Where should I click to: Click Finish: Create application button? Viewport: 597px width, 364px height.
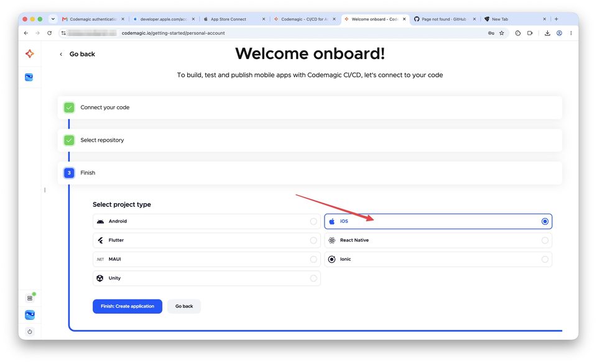127,307
